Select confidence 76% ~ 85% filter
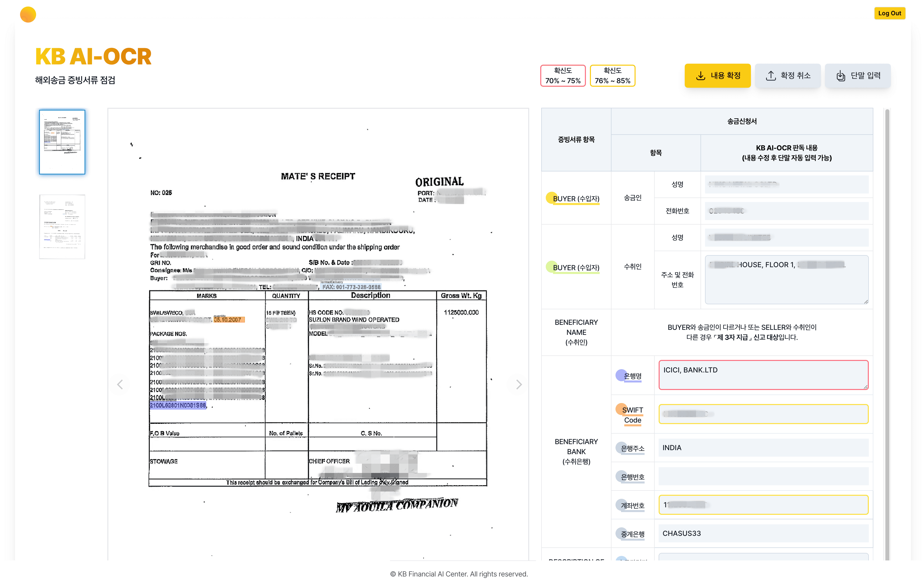The width and height of the screenshot is (924, 587). pyautogui.click(x=612, y=75)
